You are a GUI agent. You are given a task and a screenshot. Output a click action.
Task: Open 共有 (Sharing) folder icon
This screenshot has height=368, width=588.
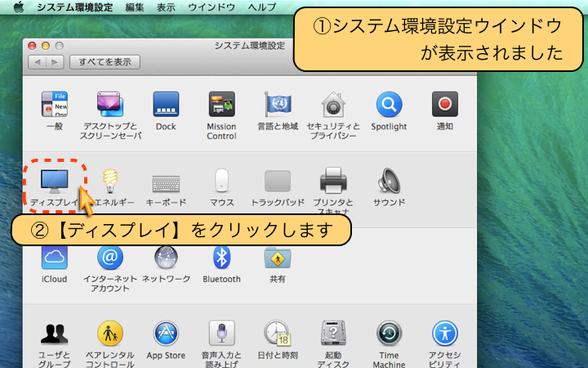point(278,258)
